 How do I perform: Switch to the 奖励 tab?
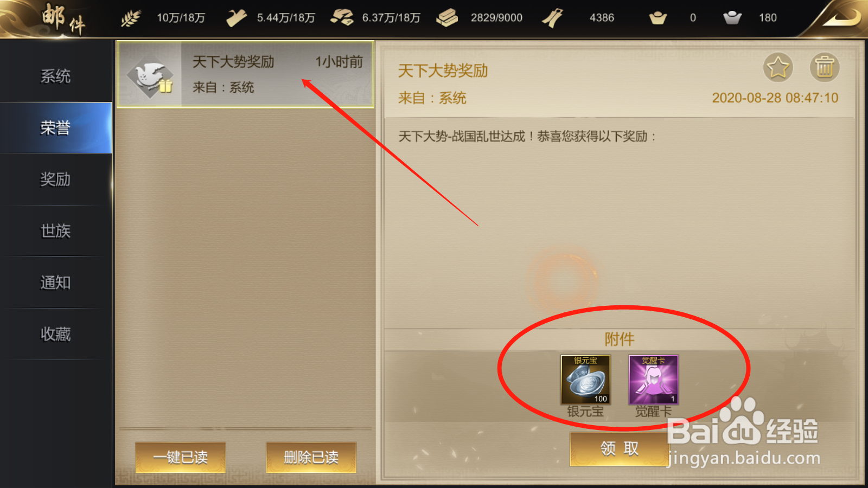[56, 179]
